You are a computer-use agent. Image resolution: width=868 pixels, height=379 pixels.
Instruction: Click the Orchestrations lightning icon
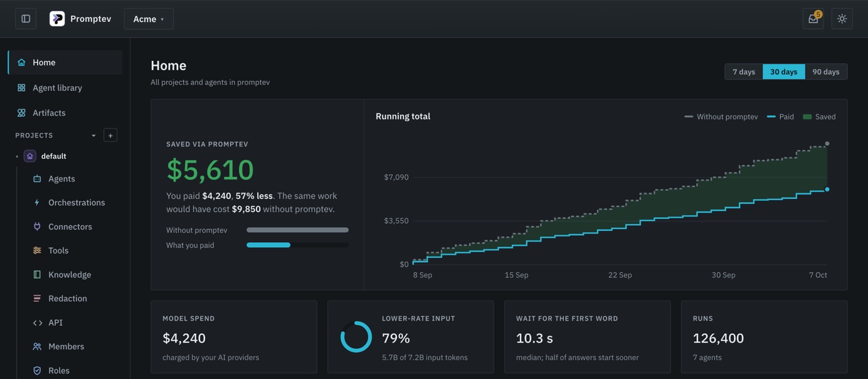click(x=37, y=203)
